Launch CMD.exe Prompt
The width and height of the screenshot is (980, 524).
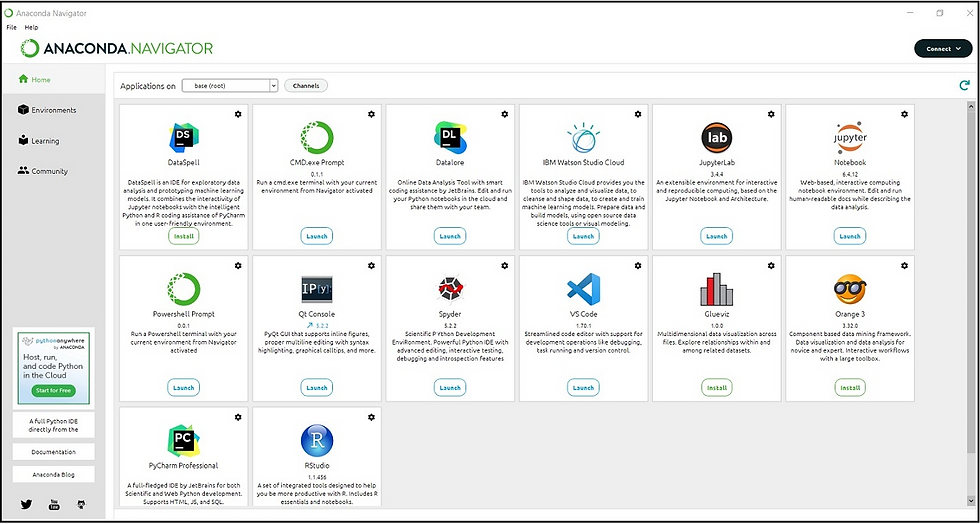(317, 236)
